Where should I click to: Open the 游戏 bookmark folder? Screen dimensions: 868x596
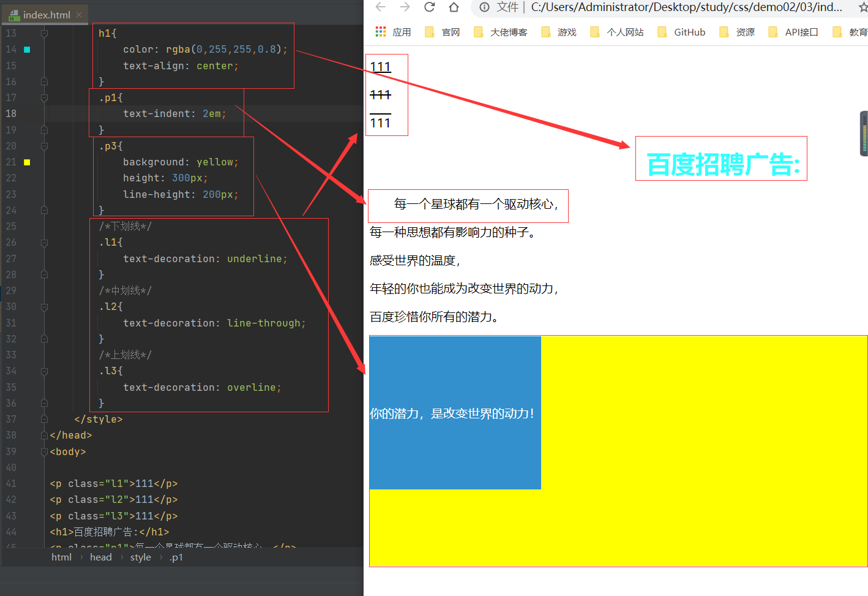coord(558,32)
